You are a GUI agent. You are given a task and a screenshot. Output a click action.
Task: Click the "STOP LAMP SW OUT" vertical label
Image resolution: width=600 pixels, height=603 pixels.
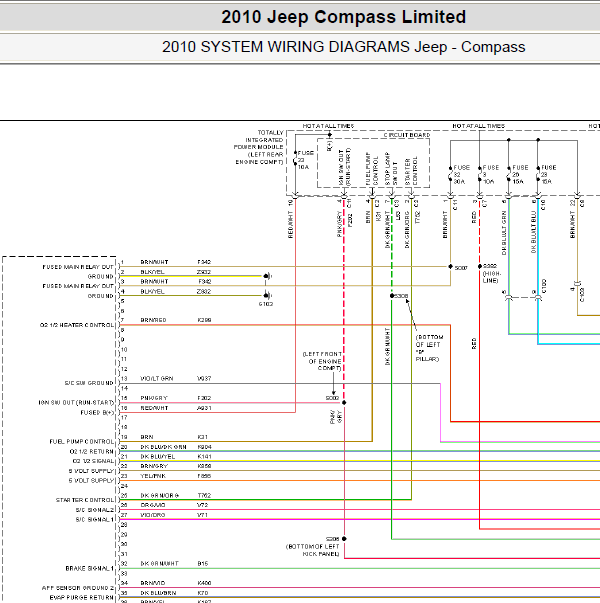tap(391, 168)
